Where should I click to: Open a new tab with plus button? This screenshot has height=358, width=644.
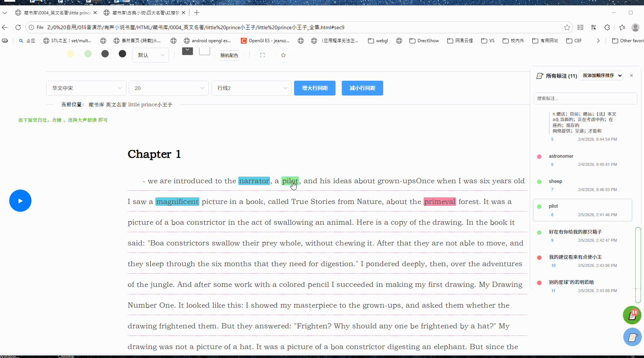[197, 13]
